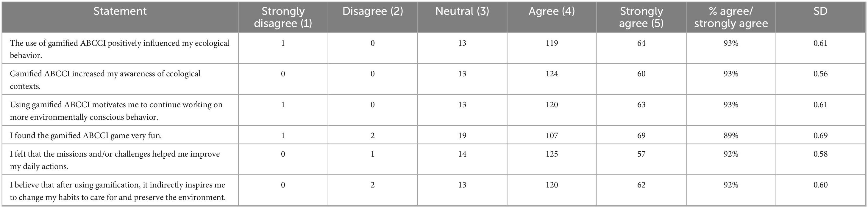Viewport: 868px width, 208px height.
Task: Click the '% agree/strongly agree' header
Action: [x=731, y=17]
